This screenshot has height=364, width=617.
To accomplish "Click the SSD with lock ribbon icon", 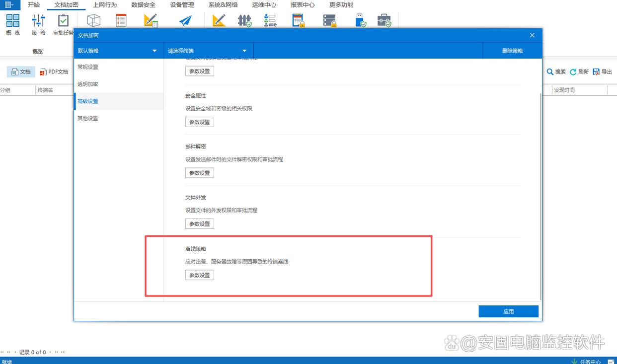I will pos(298,20).
